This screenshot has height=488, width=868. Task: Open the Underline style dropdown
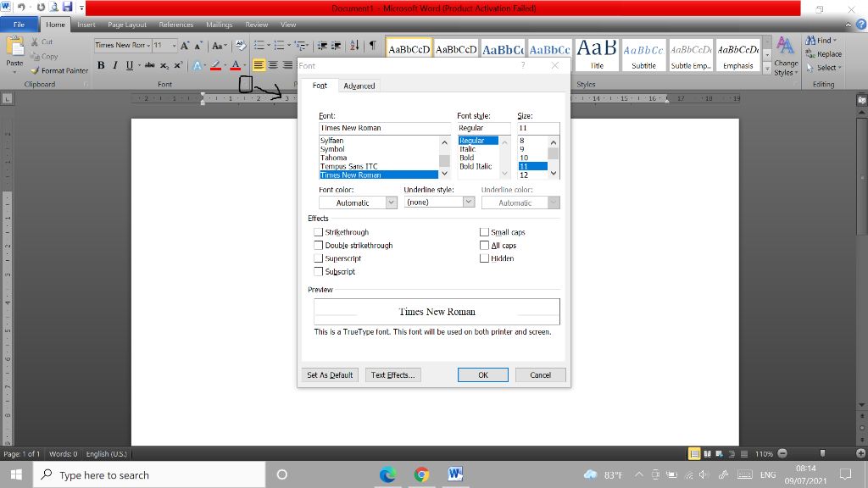tap(468, 202)
